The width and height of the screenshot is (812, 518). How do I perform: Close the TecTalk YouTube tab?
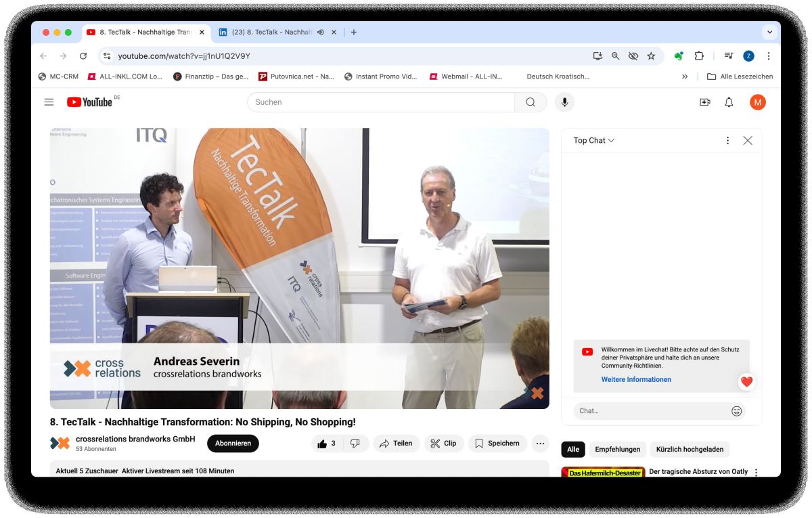click(x=202, y=32)
